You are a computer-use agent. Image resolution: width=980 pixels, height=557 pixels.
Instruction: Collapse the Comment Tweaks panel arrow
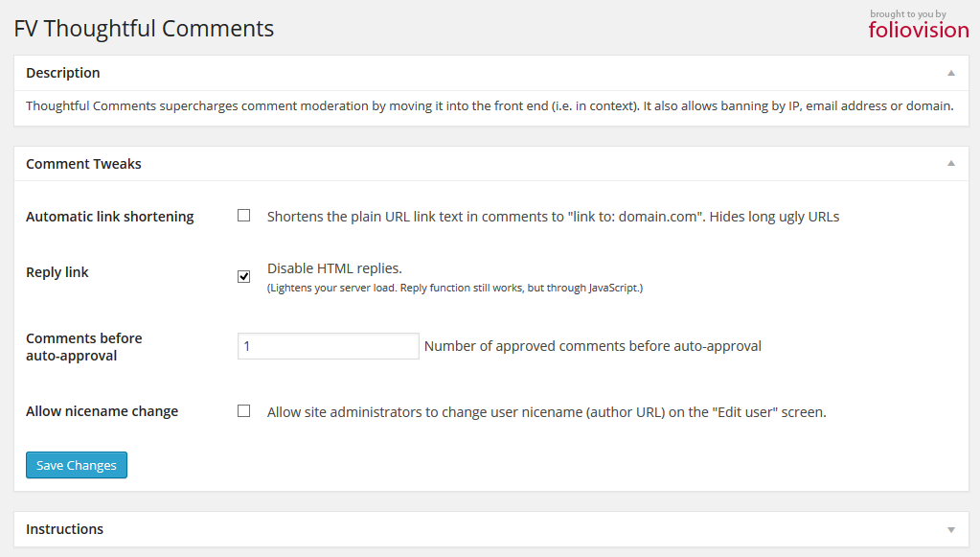point(951,164)
